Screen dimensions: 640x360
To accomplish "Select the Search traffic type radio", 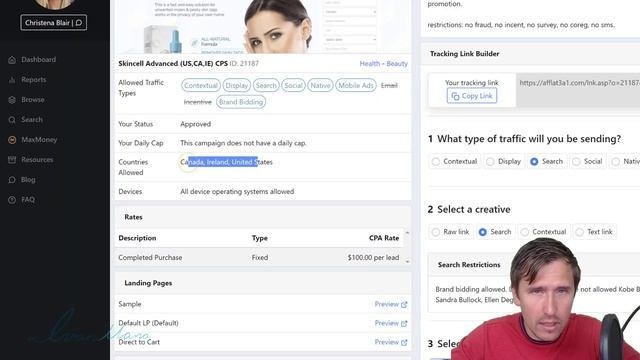I will [x=534, y=162].
